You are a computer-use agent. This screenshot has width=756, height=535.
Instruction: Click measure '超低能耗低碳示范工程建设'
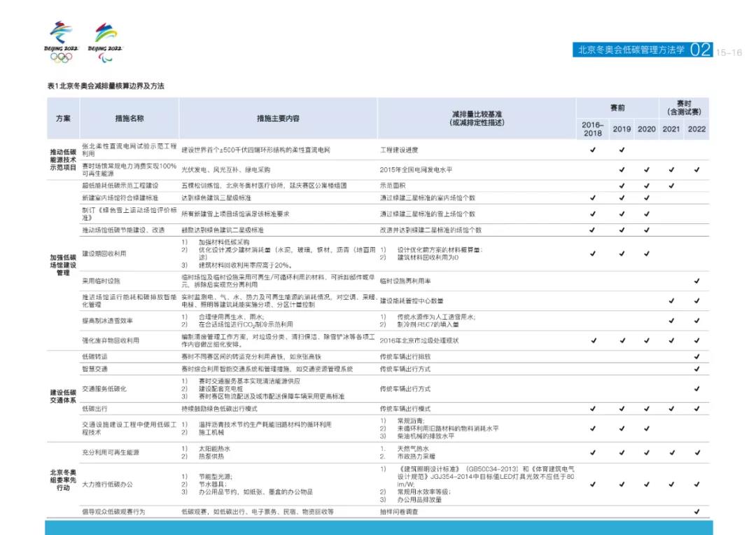(x=120, y=186)
